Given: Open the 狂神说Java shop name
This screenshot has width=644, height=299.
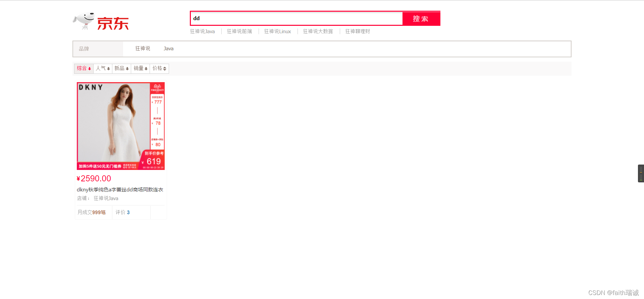Looking at the screenshot, I should 106,198.
